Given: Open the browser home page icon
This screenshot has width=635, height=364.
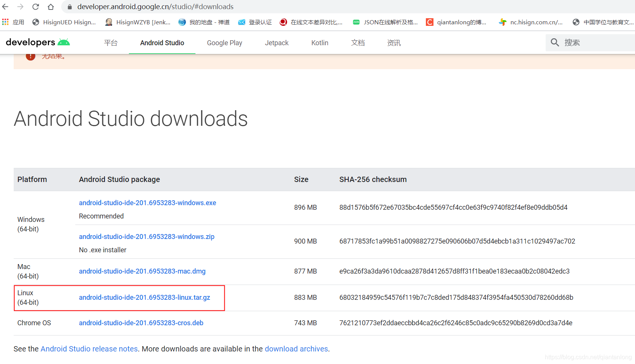Looking at the screenshot, I should click(51, 7).
